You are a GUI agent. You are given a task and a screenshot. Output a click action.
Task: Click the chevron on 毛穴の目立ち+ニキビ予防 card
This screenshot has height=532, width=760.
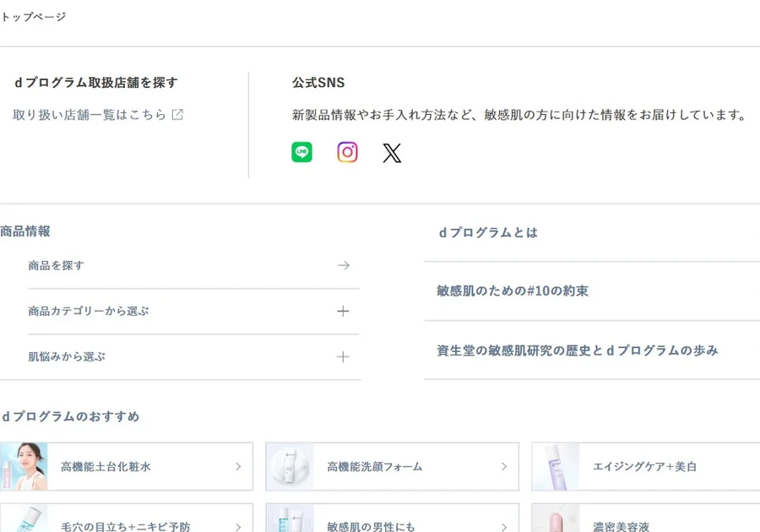[238, 527]
